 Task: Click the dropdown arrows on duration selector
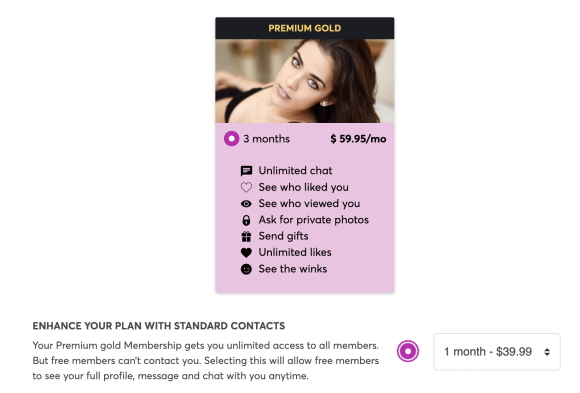coord(547,352)
